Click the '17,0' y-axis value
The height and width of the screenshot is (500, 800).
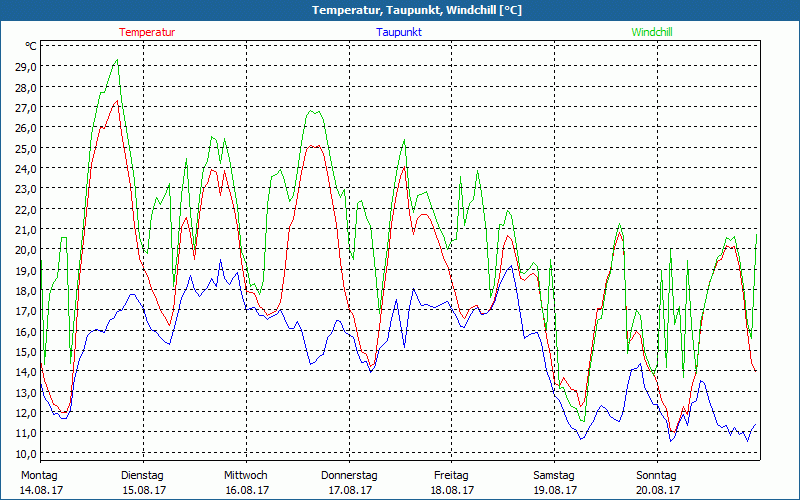[x=26, y=311]
